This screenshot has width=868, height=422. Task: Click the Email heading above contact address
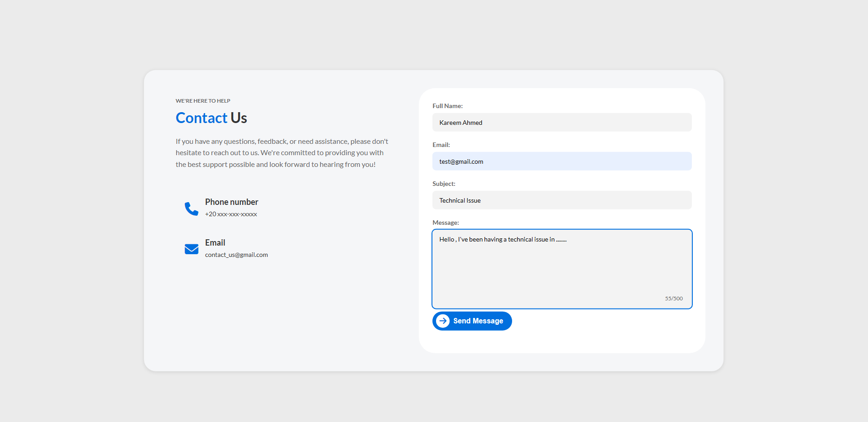click(215, 242)
